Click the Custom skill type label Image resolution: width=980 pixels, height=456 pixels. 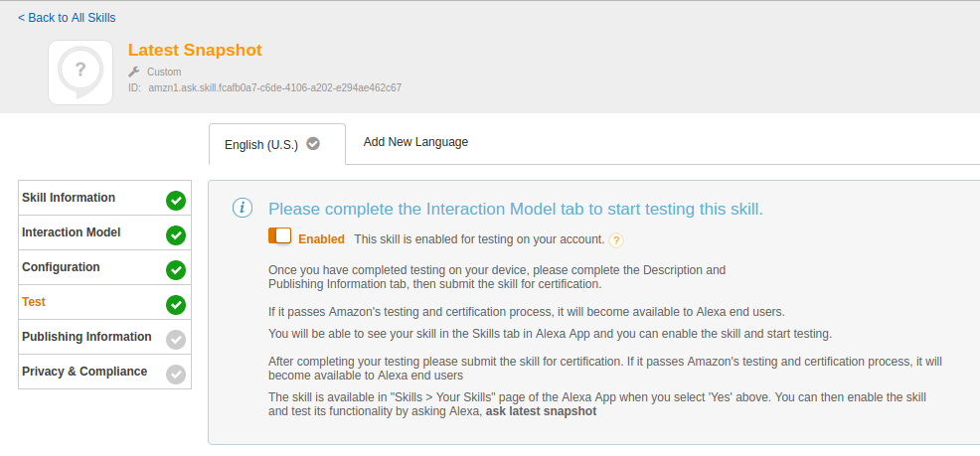tap(164, 72)
